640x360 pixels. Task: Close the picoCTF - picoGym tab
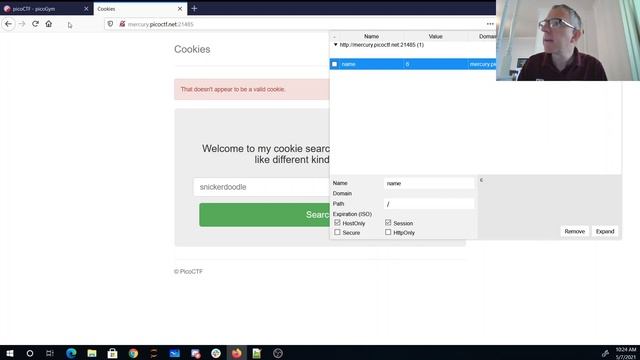click(x=86, y=9)
